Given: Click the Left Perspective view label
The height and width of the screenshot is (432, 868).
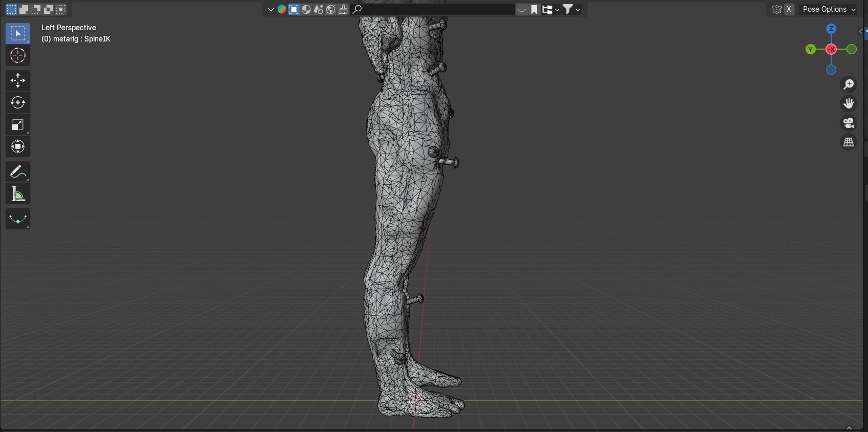Looking at the screenshot, I should pyautogui.click(x=69, y=28).
